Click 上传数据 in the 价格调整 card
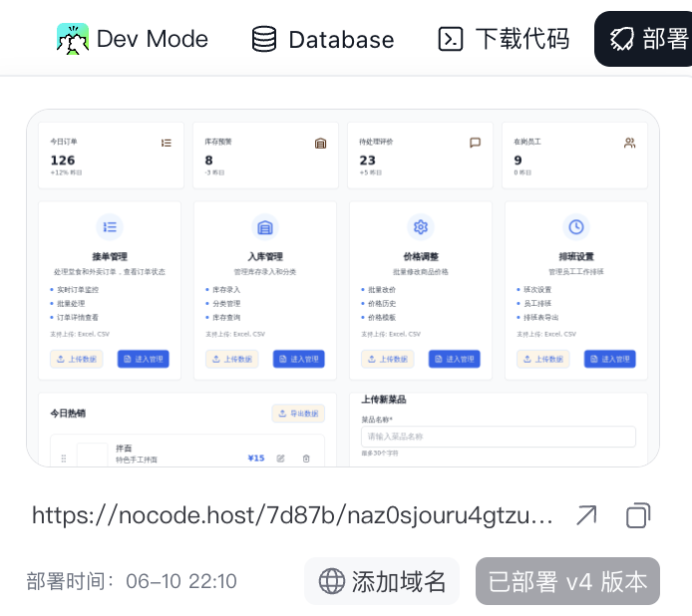This screenshot has width=692, height=616. (x=388, y=359)
